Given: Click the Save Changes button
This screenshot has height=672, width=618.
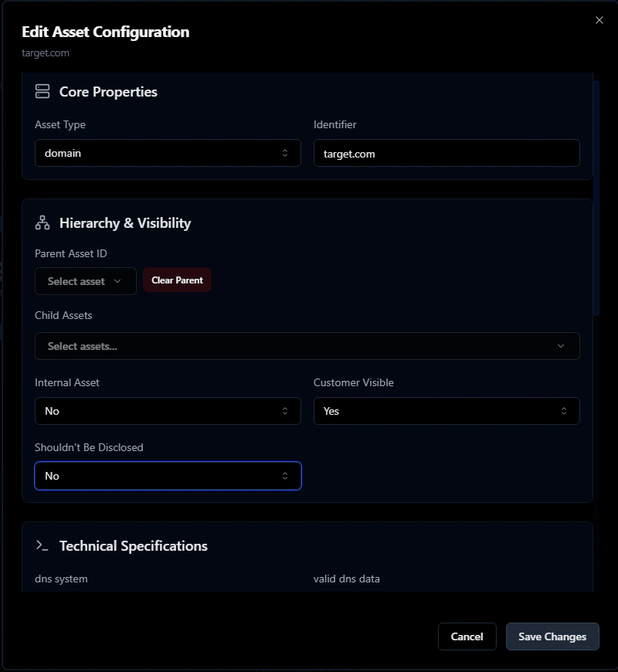Looking at the screenshot, I should (x=552, y=636).
